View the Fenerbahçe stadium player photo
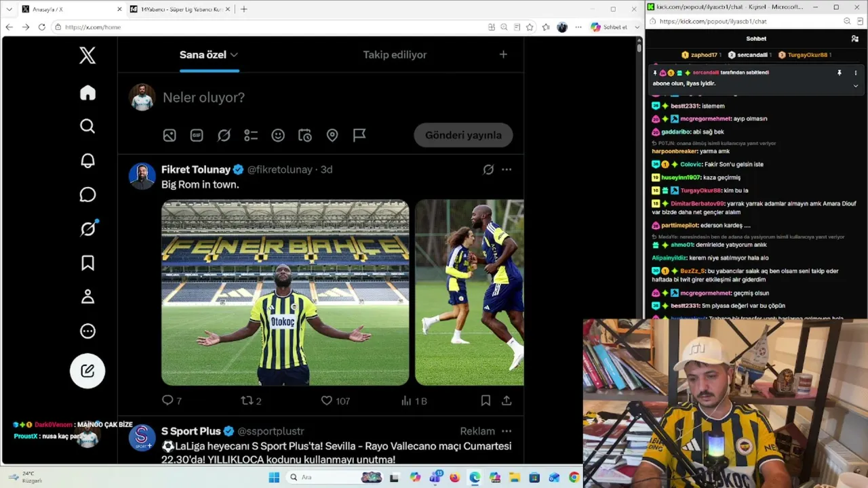The width and height of the screenshot is (868, 488). pyautogui.click(x=285, y=293)
